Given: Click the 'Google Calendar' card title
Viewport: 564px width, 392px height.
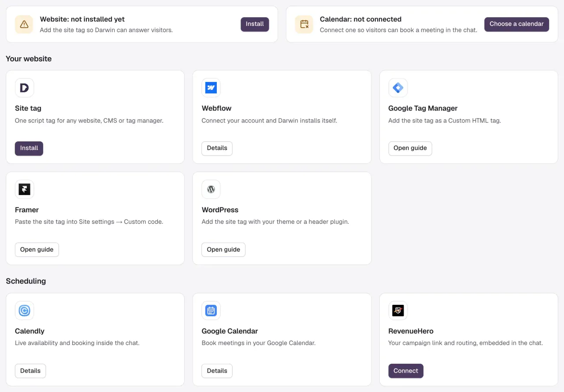Looking at the screenshot, I should click(x=230, y=331).
